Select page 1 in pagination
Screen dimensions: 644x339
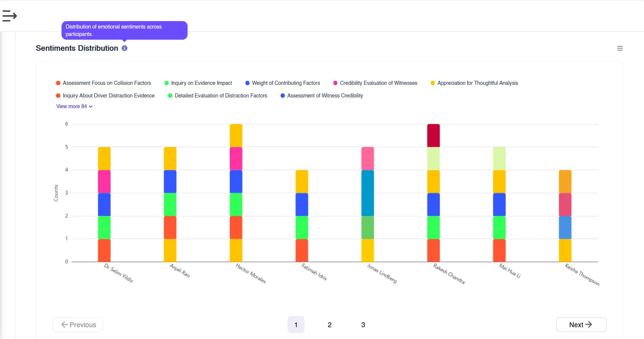(x=296, y=325)
